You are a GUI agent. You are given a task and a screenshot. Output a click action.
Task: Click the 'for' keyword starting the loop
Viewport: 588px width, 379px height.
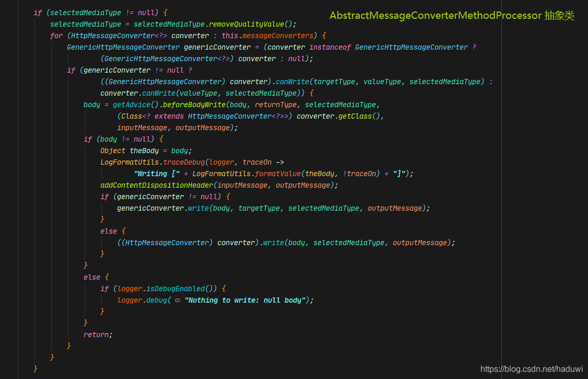point(56,36)
